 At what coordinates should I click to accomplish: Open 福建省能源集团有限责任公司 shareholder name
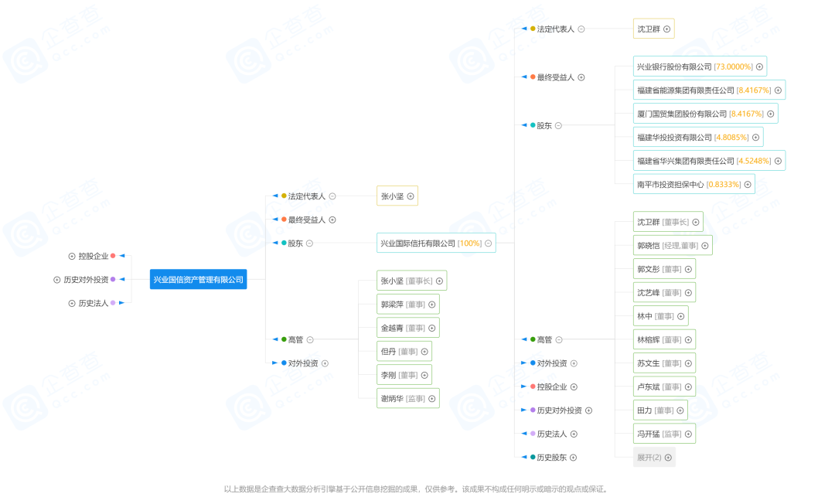[685, 90]
